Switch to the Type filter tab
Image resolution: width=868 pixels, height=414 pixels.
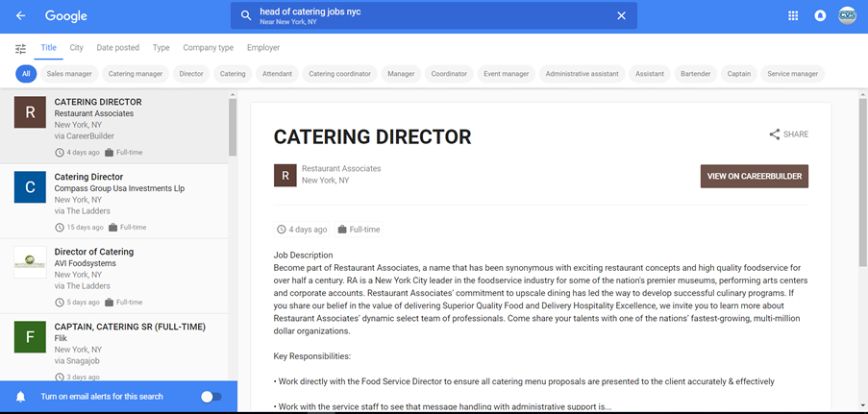pyautogui.click(x=161, y=48)
